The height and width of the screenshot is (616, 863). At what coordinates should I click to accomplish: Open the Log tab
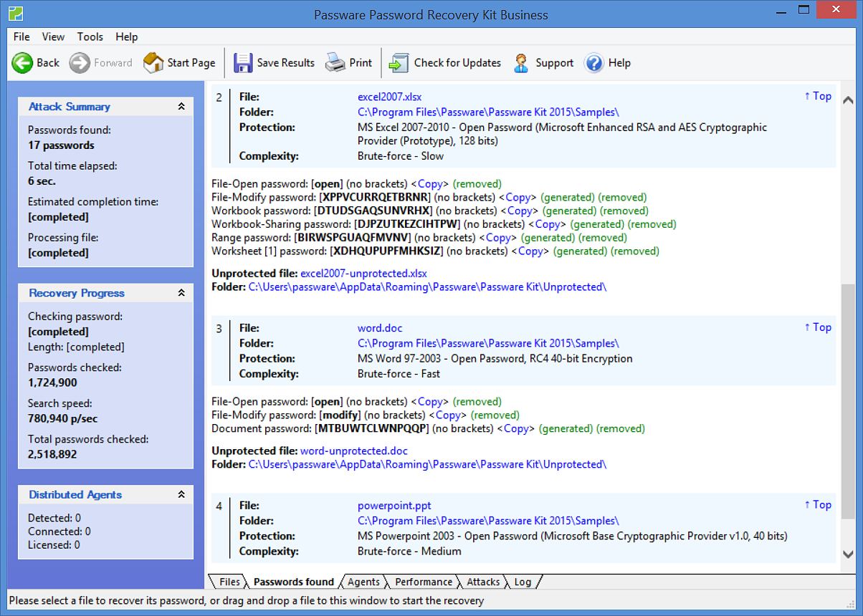pos(523,582)
